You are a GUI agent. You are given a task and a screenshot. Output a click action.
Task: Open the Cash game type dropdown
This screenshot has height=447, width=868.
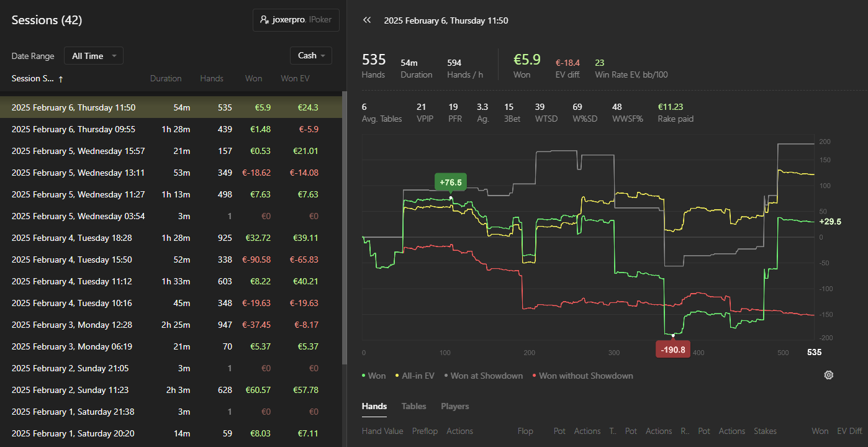[311, 55]
